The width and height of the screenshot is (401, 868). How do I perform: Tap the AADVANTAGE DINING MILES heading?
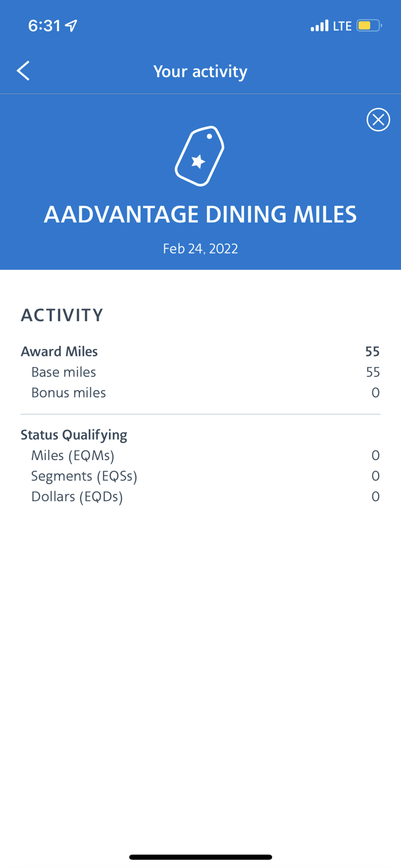coord(200,214)
